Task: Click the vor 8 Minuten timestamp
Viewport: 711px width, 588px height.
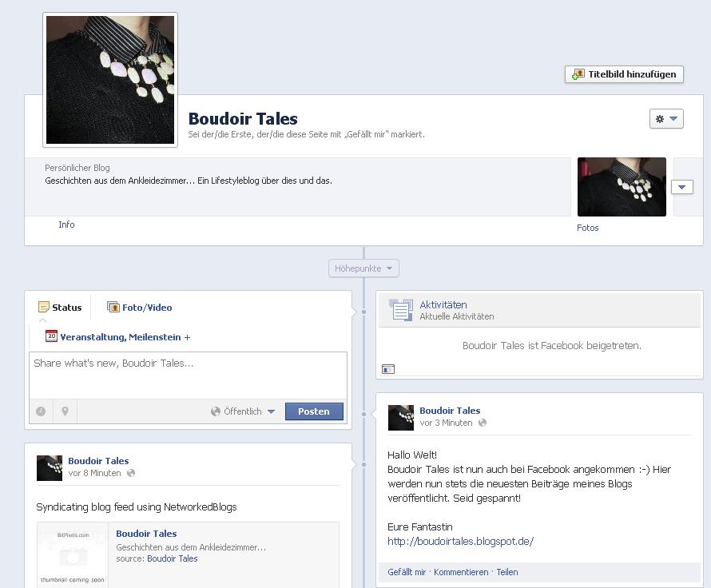Action: click(94, 473)
